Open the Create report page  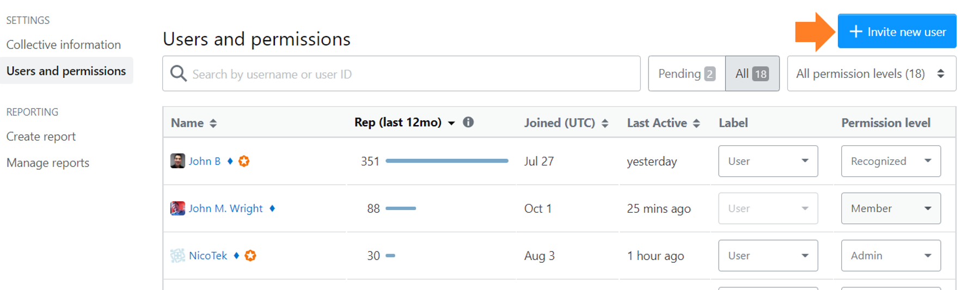tap(41, 137)
